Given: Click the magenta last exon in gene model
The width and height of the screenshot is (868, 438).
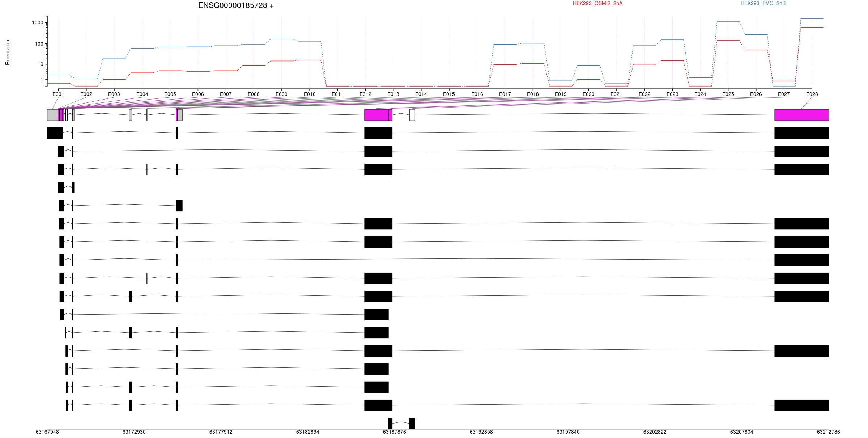Looking at the screenshot, I should (x=801, y=115).
